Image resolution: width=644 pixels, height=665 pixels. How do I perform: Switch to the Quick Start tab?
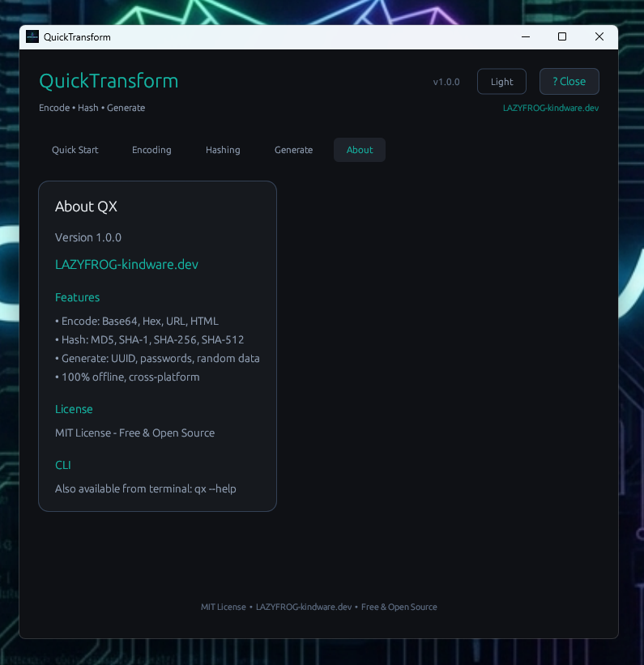click(x=75, y=150)
